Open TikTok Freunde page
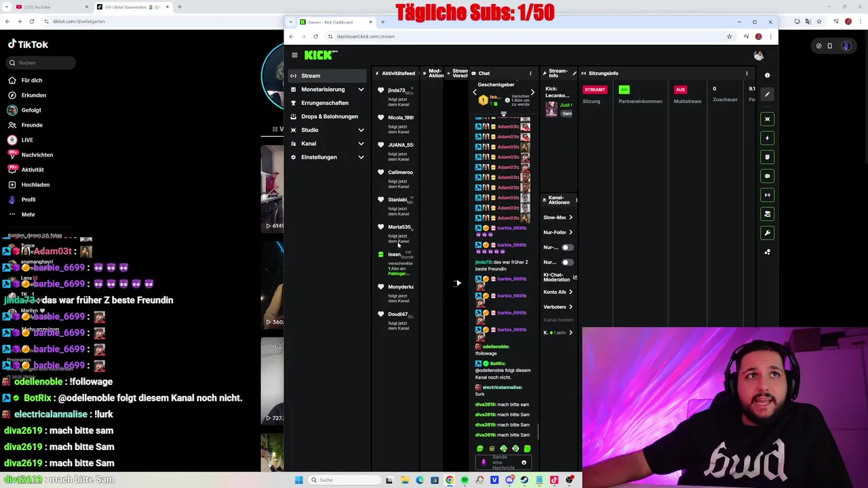868x488 pixels. (32, 125)
